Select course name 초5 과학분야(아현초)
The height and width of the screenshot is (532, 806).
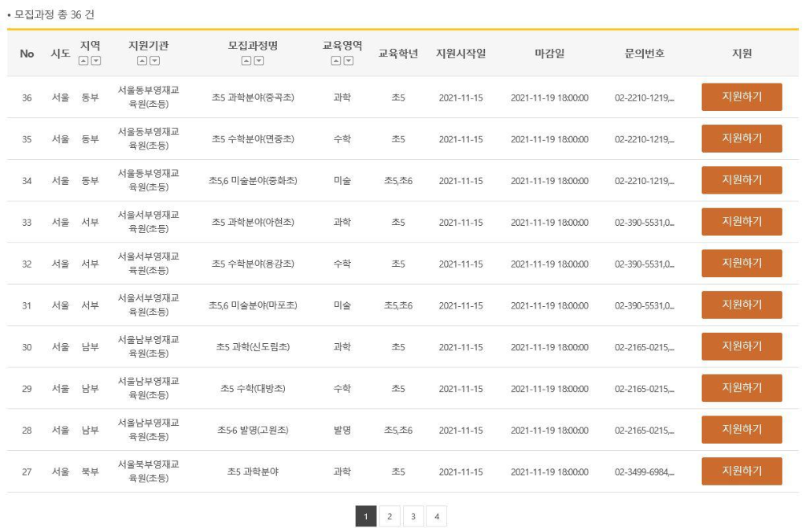pyautogui.click(x=253, y=223)
